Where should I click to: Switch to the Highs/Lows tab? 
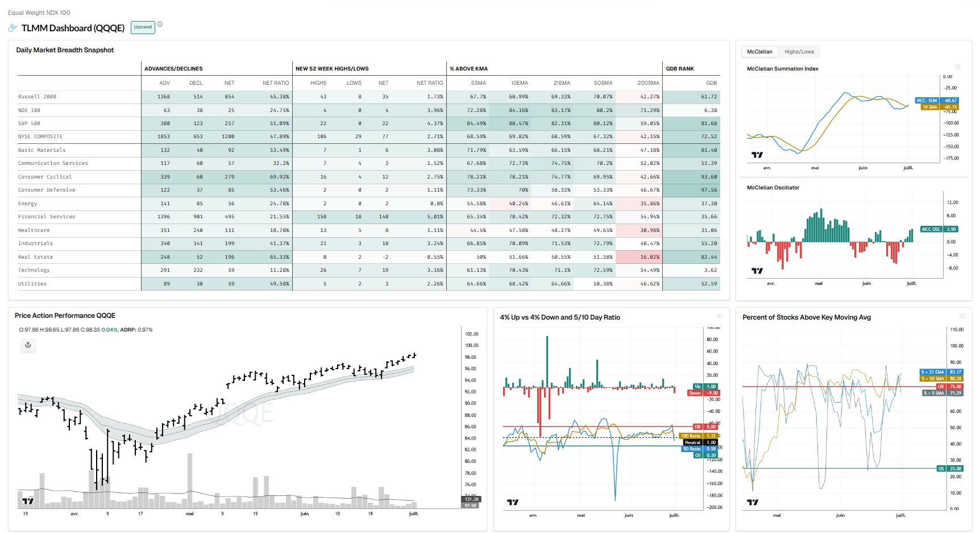799,52
